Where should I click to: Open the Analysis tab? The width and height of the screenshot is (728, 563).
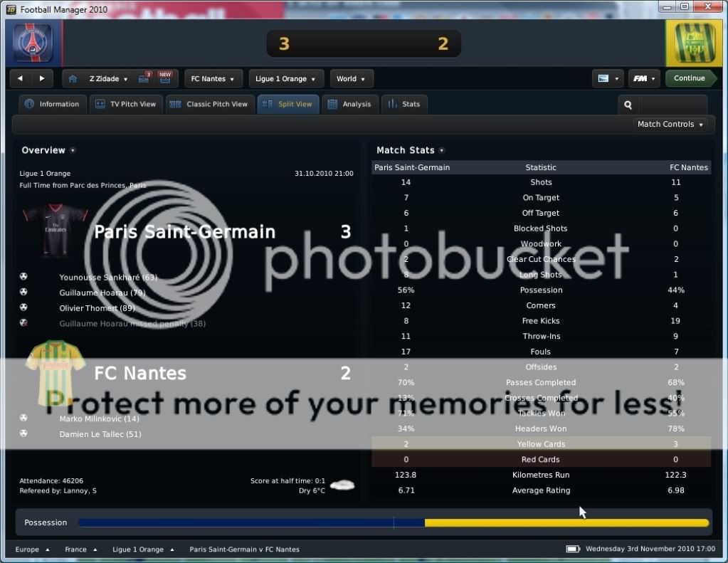click(349, 104)
